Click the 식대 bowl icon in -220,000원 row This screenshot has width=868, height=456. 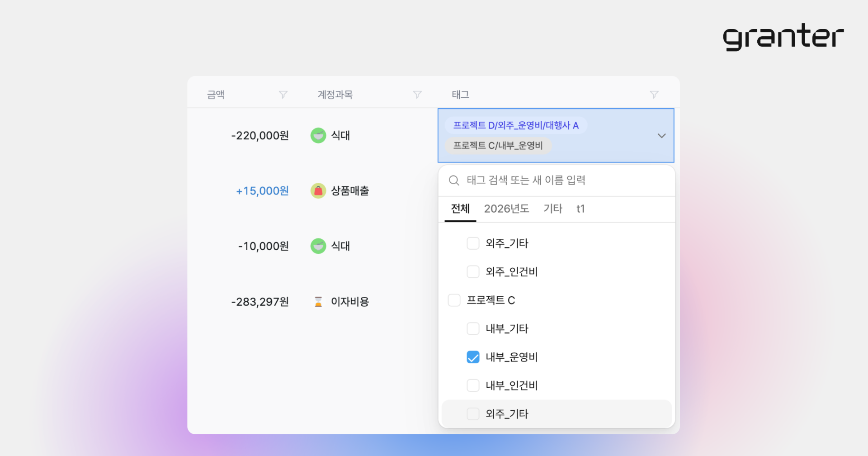[318, 135]
